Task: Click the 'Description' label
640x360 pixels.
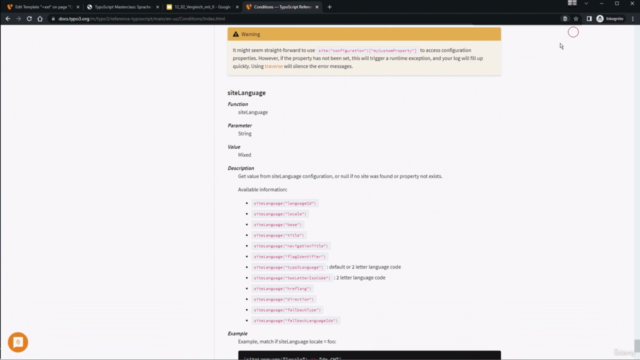Action: (241, 168)
